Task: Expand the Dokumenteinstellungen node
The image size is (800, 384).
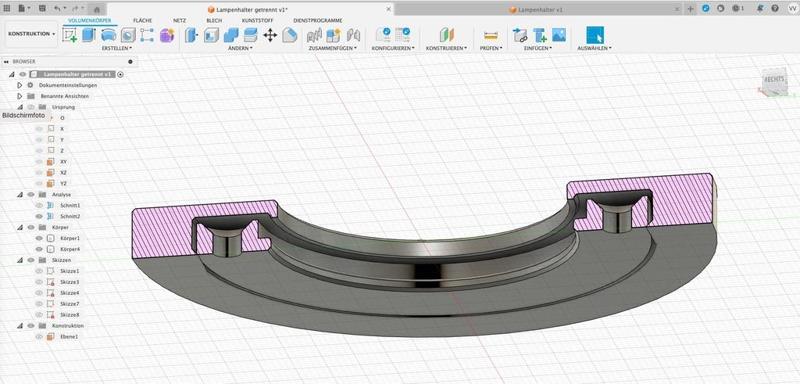Action: coord(20,85)
